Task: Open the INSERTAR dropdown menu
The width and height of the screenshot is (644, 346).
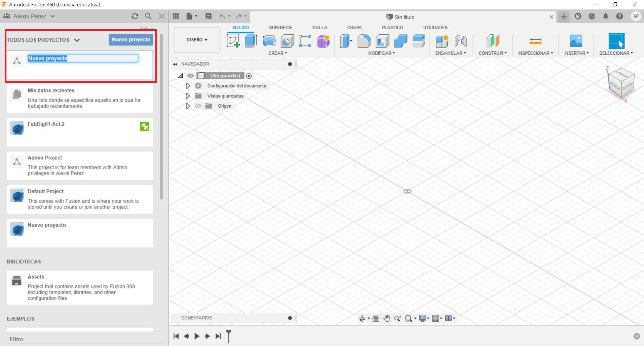Action: coord(576,53)
